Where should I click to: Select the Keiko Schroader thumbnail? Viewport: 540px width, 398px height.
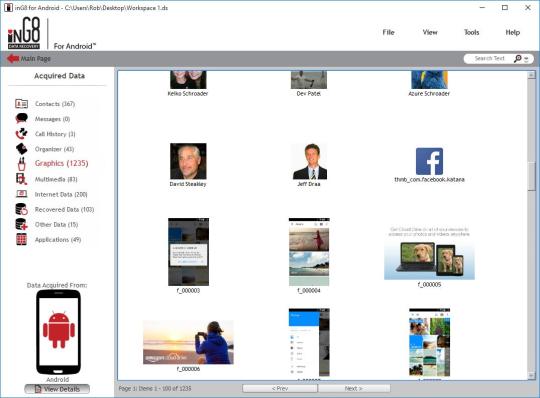click(188, 80)
